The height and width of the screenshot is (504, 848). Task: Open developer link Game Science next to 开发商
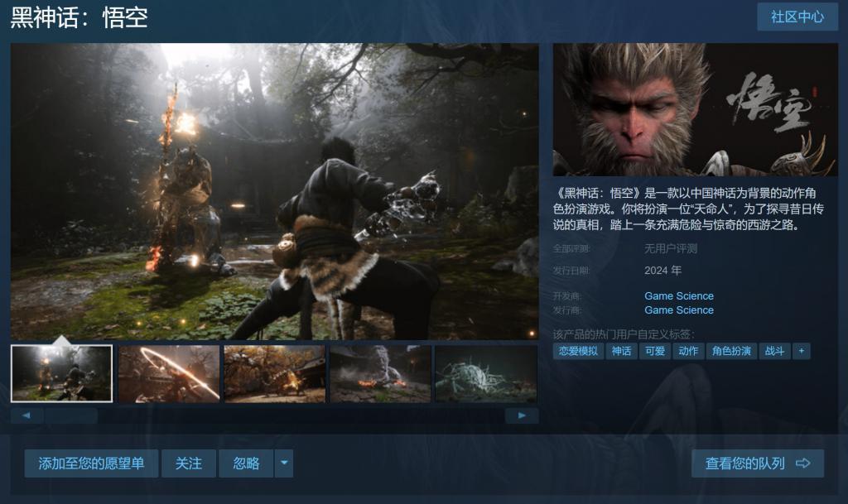(679, 296)
